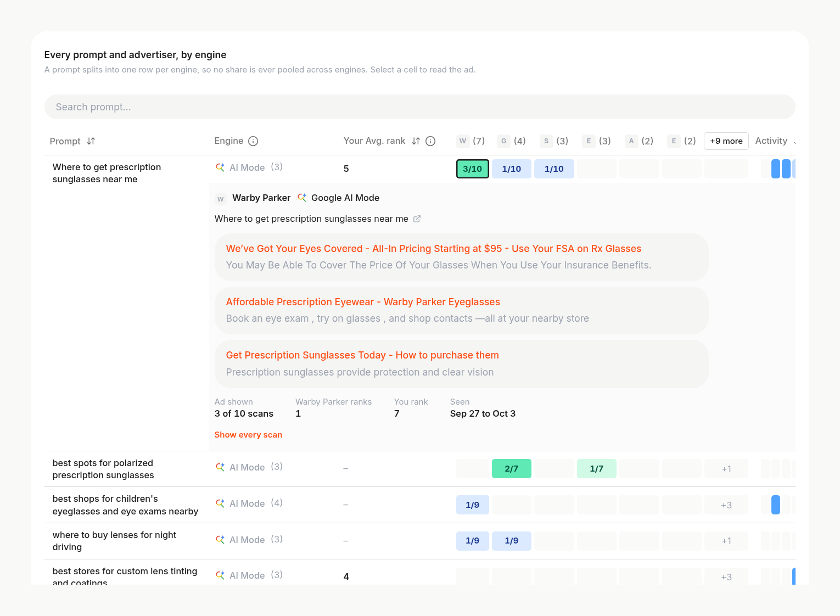This screenshot has width=840, height=616.
Task: Click Google AI Mode icon in expanded detail
Action: pyautogui.click(x=302, y=198)
